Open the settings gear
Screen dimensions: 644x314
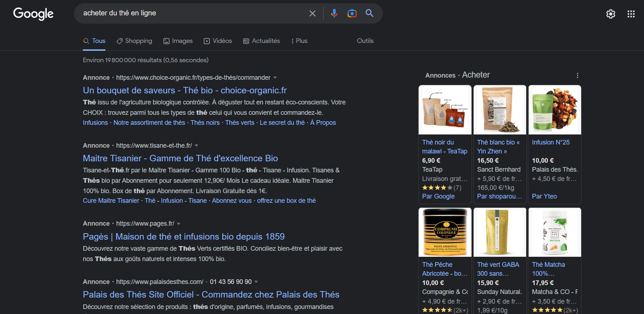click(611, 14)
